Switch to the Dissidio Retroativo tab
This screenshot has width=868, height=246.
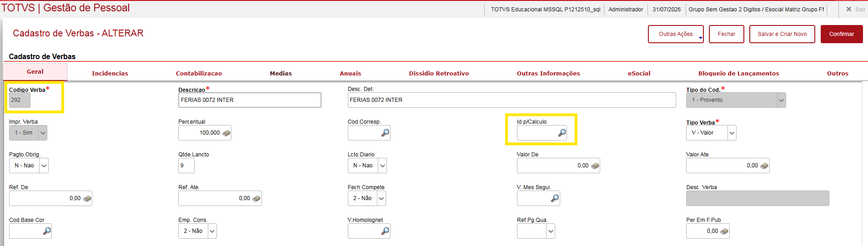click(x=439, y=73)
